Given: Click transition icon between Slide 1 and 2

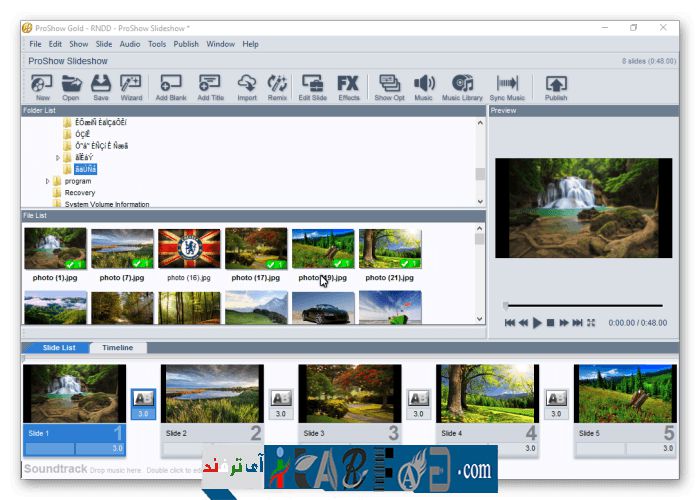Looking at the screenshot, I should 143,398.
